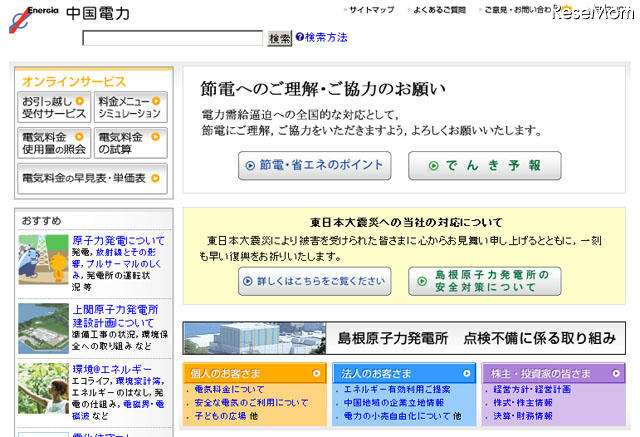Open the サイトマップ link

point(371,10)
